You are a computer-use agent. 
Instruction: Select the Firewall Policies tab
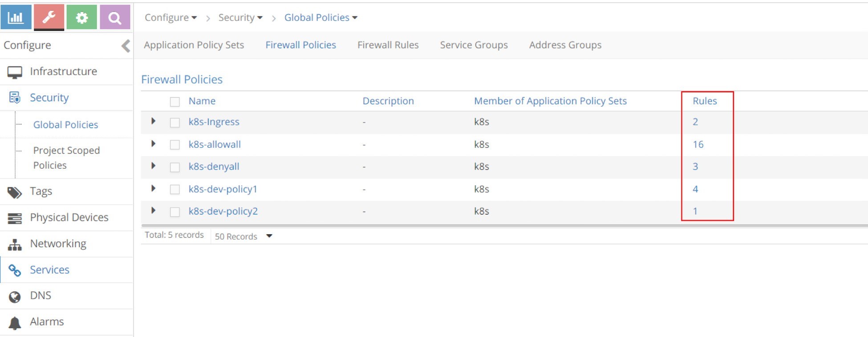point(300,45)
